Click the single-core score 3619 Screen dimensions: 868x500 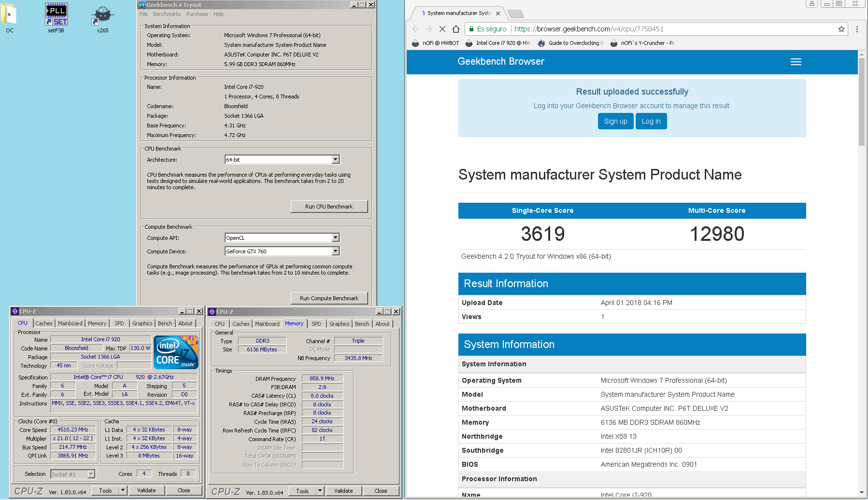click(x=543, y=234)
